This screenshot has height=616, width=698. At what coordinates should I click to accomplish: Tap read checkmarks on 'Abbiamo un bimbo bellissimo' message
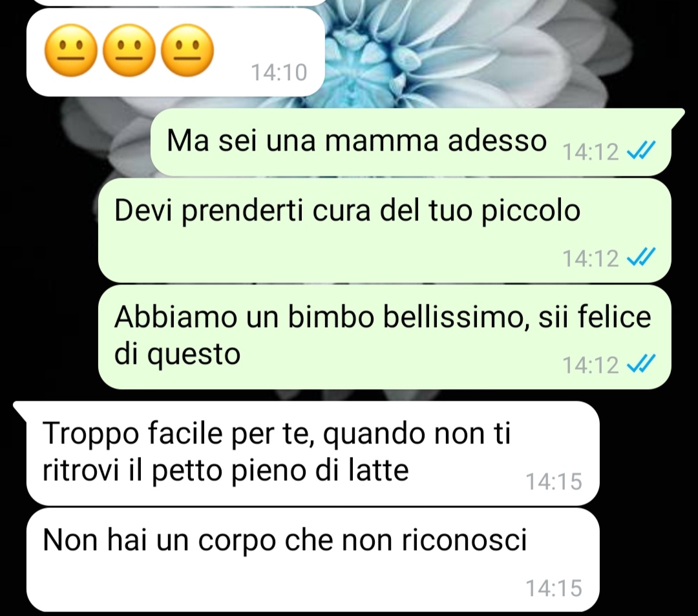point(641,364)
